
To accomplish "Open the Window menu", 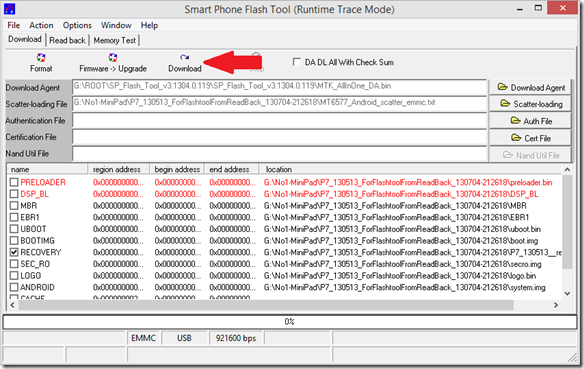I will 116,25.
